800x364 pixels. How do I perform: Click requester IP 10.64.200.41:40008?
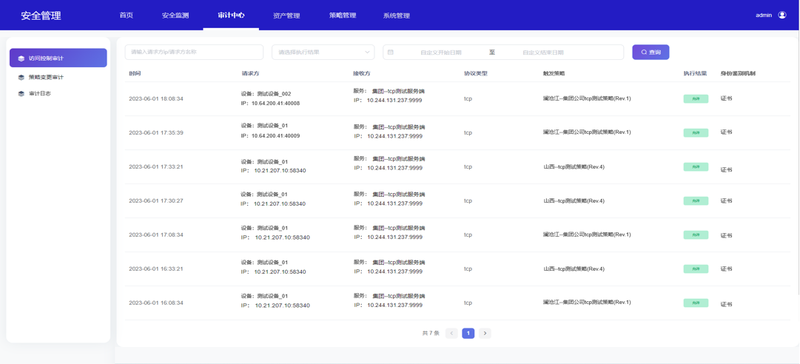click(276, 103)
